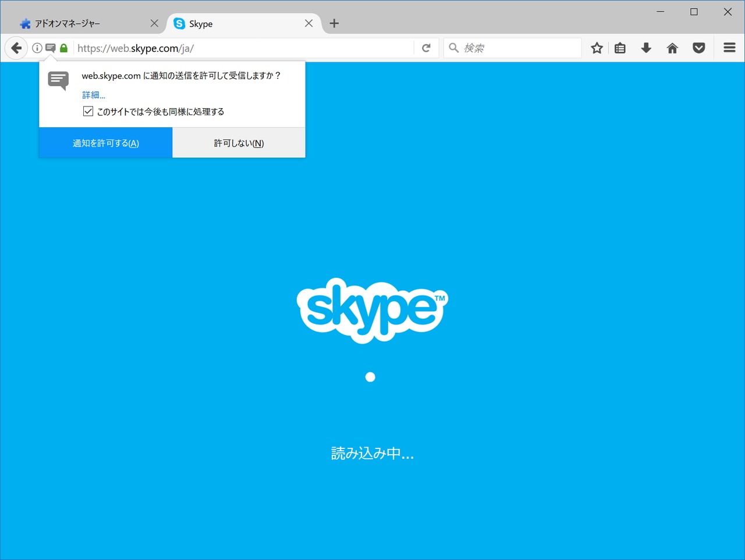Viewport: 745px width, 560px height.
Task: Open the bookmarks sidebar icon
Action: click(620, 48)
